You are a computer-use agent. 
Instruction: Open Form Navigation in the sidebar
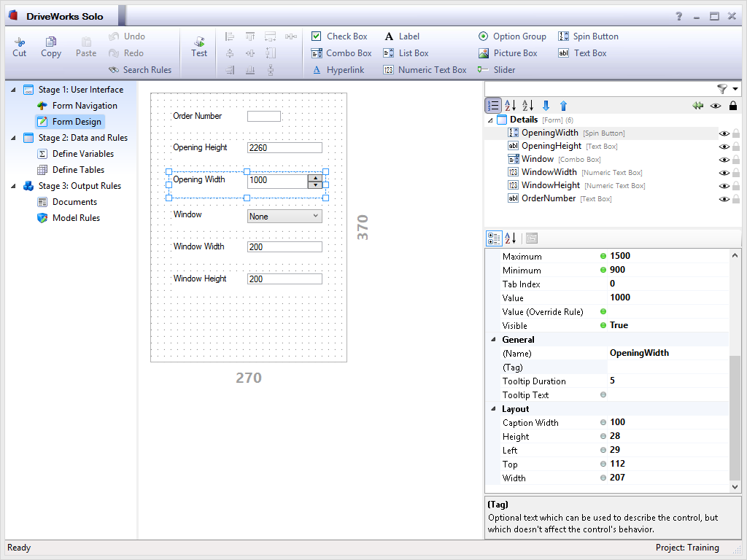click(84, 106)
